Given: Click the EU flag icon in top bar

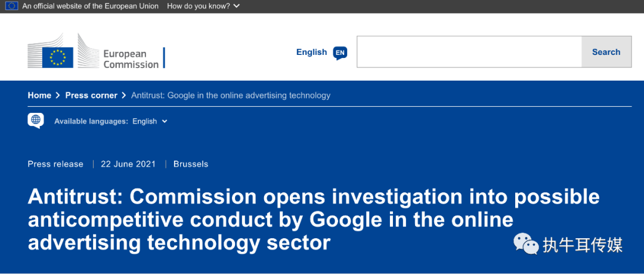Looking at the screenshot, I should pyautogui.click(x=11, y=6).
